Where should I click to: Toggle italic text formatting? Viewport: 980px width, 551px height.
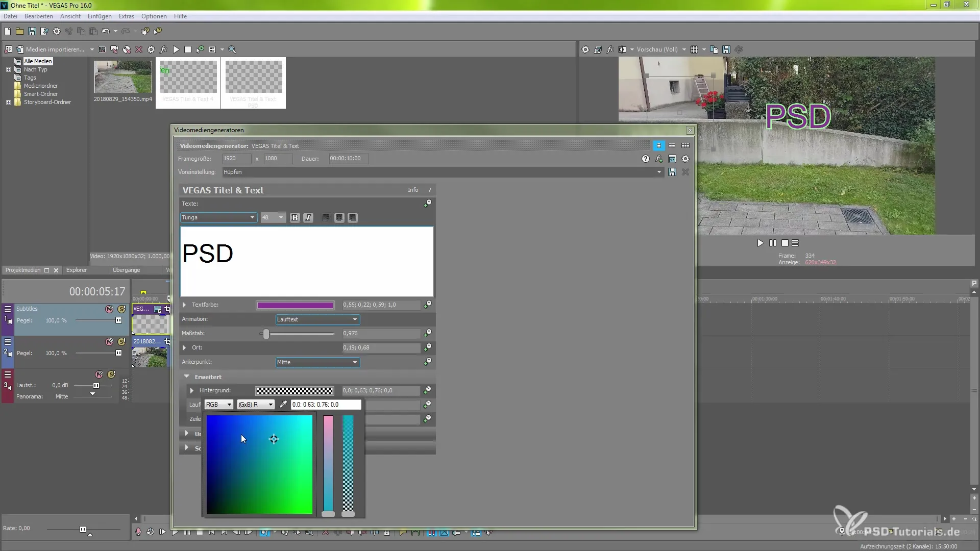coord(308,217)
